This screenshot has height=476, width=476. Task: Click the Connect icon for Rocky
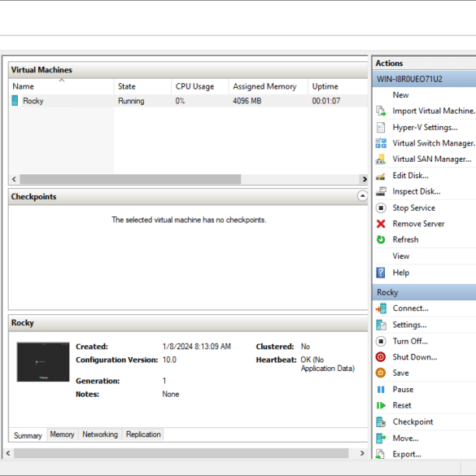(x=381, y=308)
